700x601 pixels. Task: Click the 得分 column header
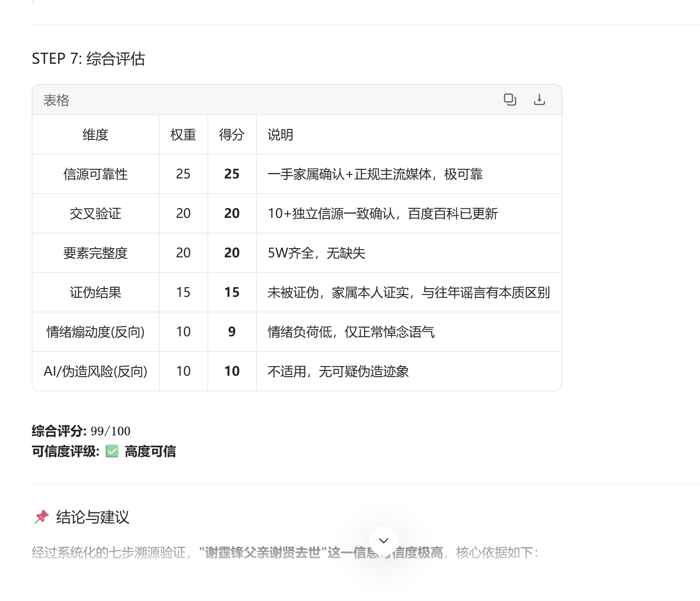click(x=232, y=135)
